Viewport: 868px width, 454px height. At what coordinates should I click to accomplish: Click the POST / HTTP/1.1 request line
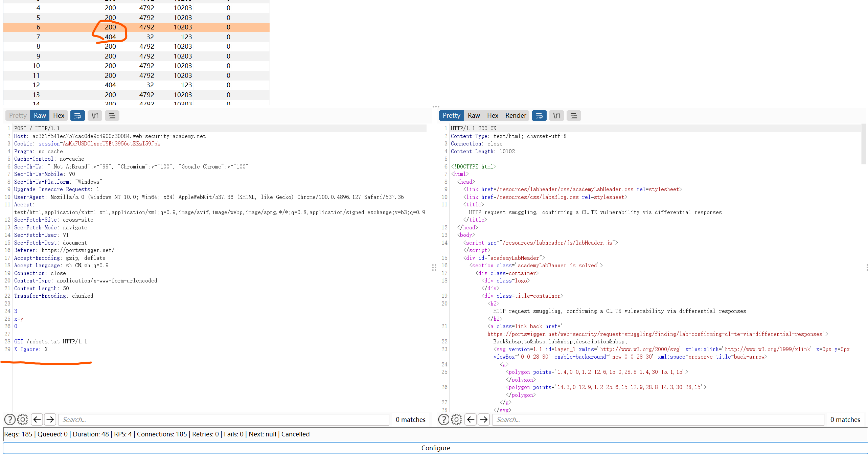point(37,128)
